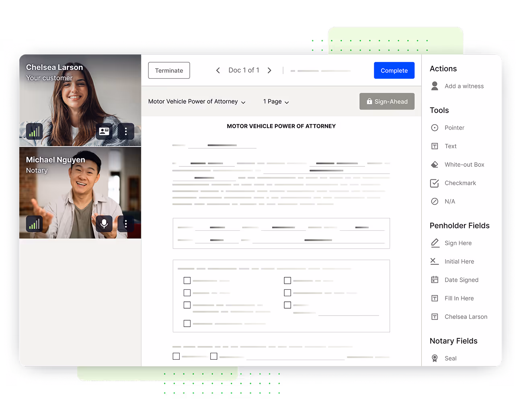Pick the Date Signed field label

(x=462, y=280)
